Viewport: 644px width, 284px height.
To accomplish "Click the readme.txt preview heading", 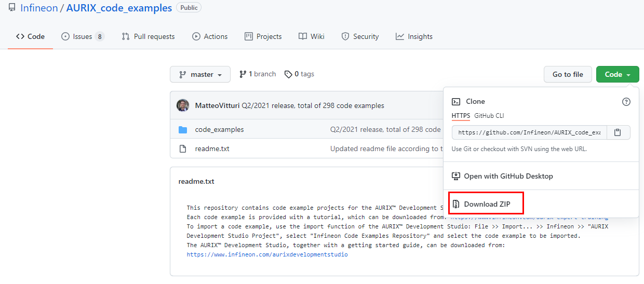I will 196,181.
